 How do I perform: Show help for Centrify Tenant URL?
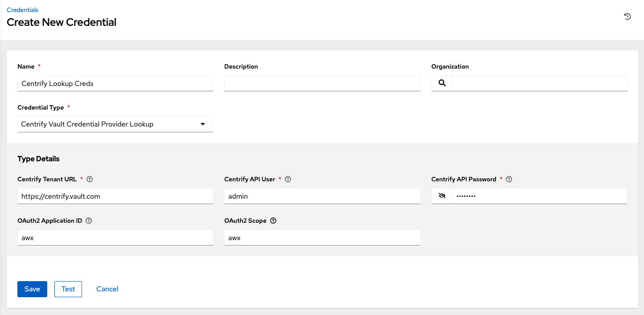tap(90, 179)
